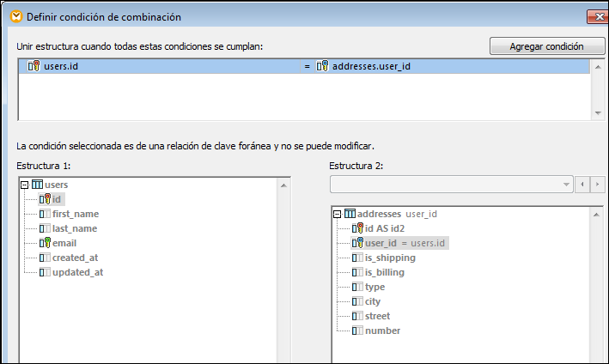Click the key icon next to email field

coord(46,243)
